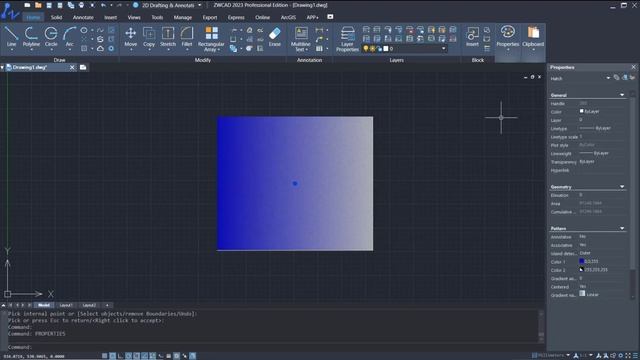Click the Command input line

click(273, 347)
